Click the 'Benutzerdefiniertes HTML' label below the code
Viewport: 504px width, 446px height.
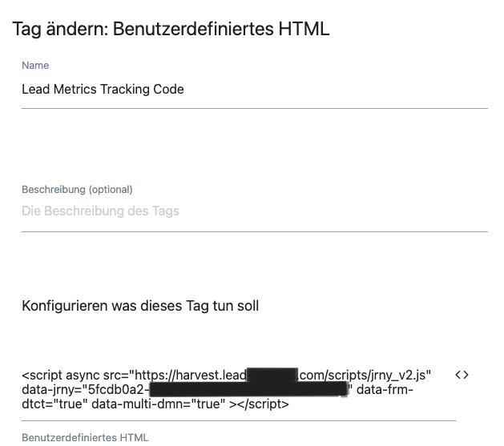[x=85, y=437]
